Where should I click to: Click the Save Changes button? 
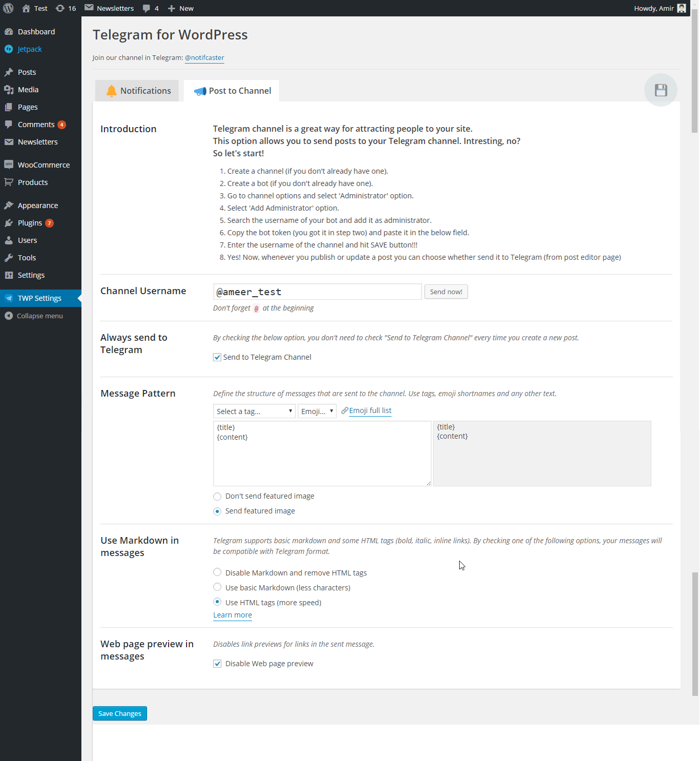point(120,713)
